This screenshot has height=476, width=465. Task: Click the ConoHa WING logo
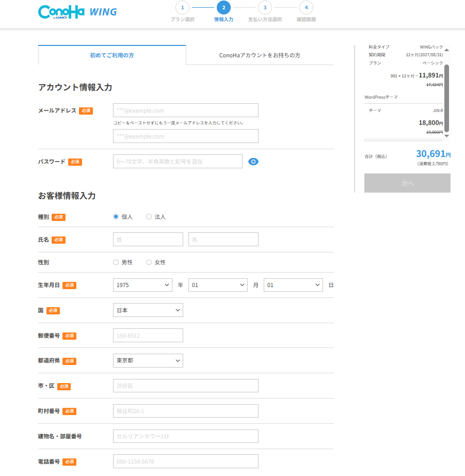[x=77, y=12]
